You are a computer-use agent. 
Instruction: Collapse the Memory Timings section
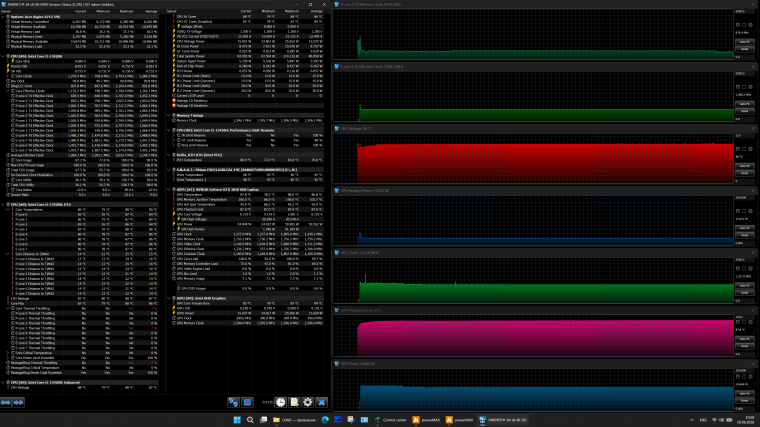(x=169, y=115)
